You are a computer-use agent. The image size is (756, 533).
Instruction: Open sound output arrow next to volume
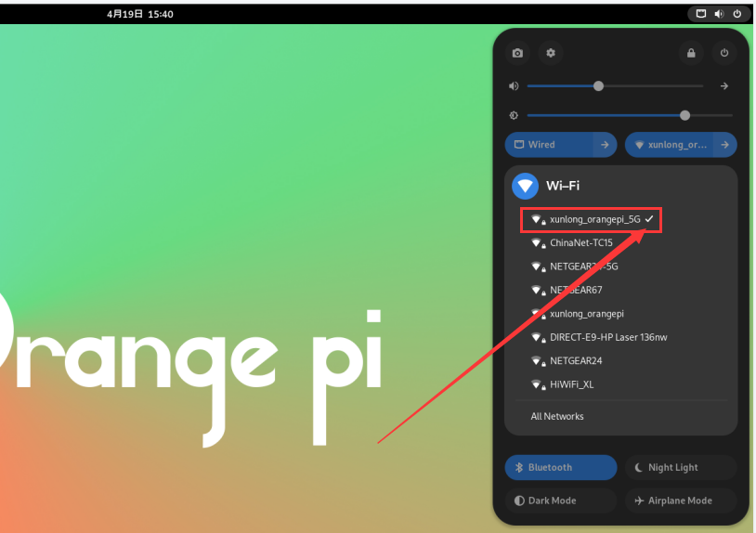[724, 86]
